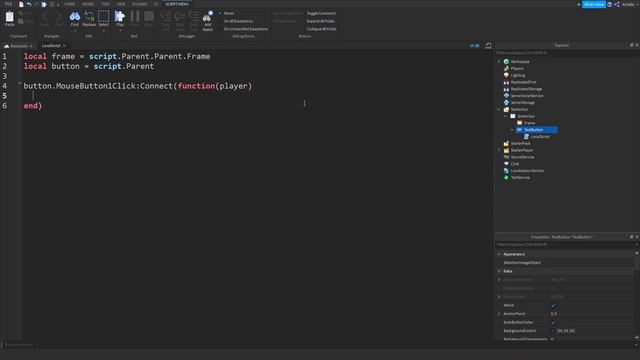
Task: Collapse the StarterGui tree node
Action: click(499, 109)
